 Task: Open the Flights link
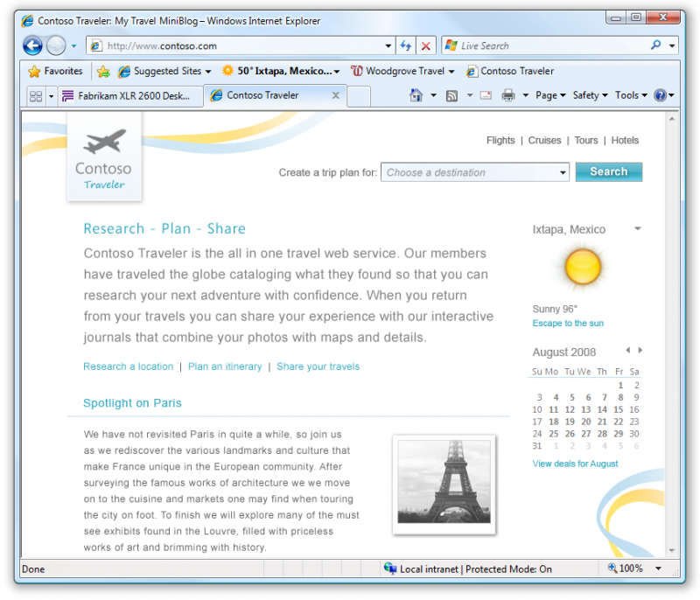(x=500, y=141)
